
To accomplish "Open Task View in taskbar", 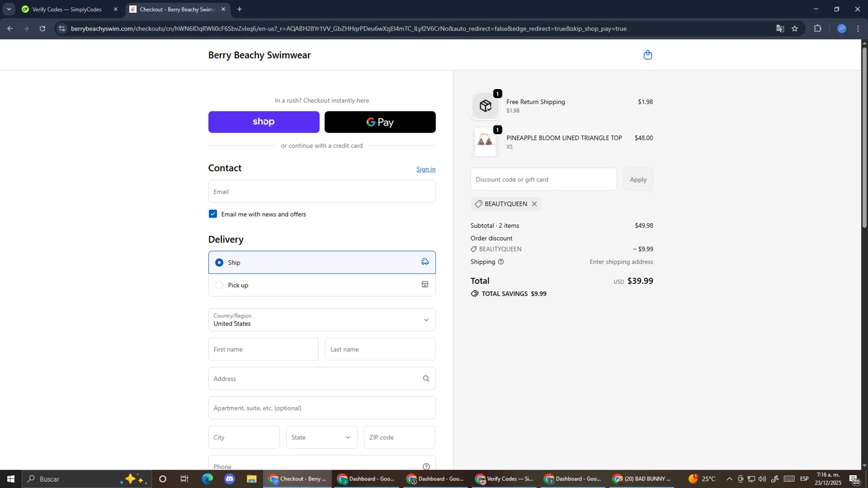I will click(x=185, y=479).
